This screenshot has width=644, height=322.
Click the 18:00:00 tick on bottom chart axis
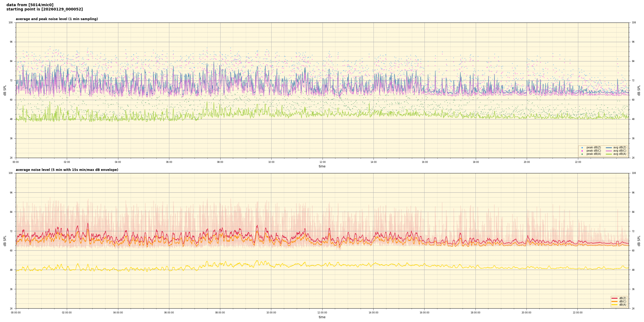pyautogui.click(x=475, y=313)
